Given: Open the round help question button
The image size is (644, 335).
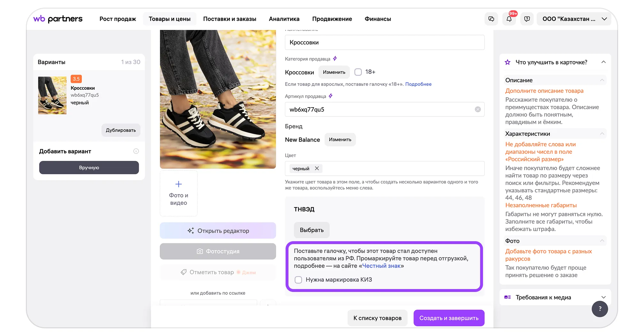Looking at the screenshot, I should click(600, 309).
